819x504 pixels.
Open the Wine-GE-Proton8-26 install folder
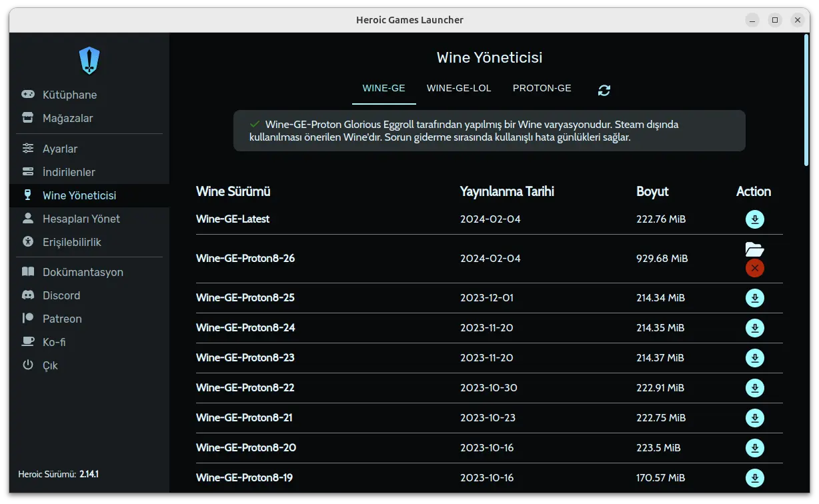pos(754,250)
